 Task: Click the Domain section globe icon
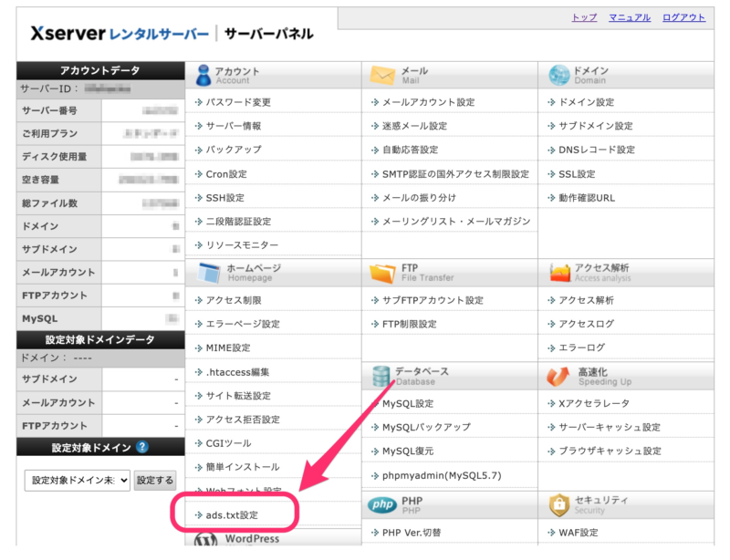click(558, 75)
